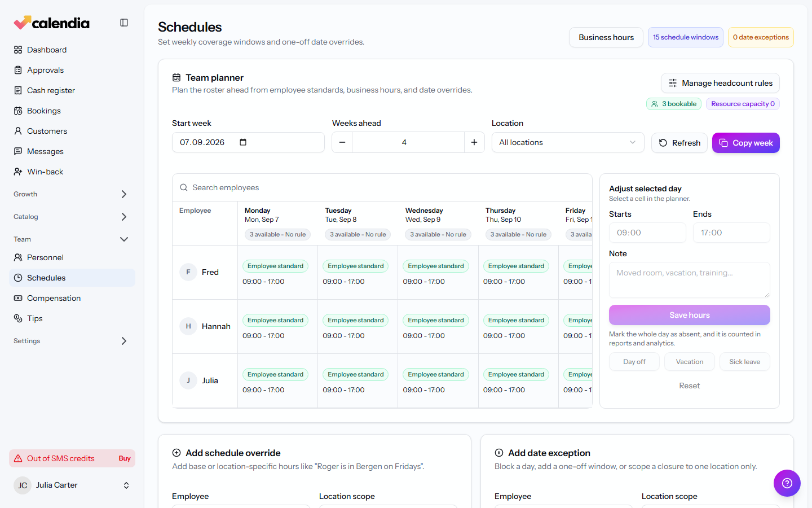
Task: Refresh the team planner
Action: 679,143
